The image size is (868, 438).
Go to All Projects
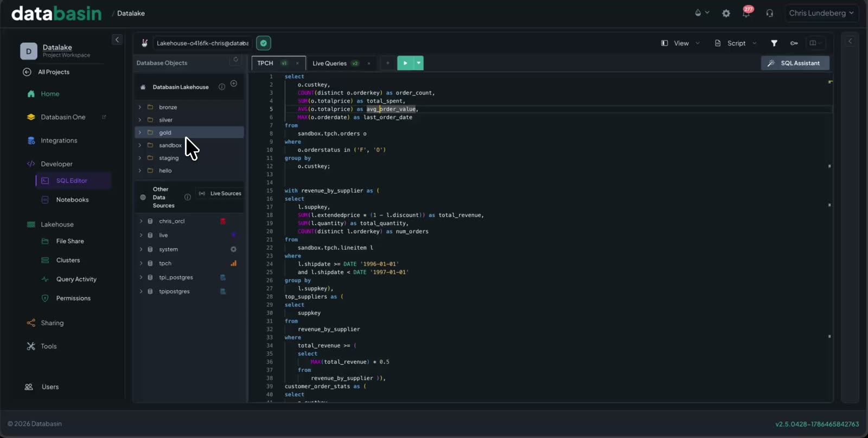(46, 72)
